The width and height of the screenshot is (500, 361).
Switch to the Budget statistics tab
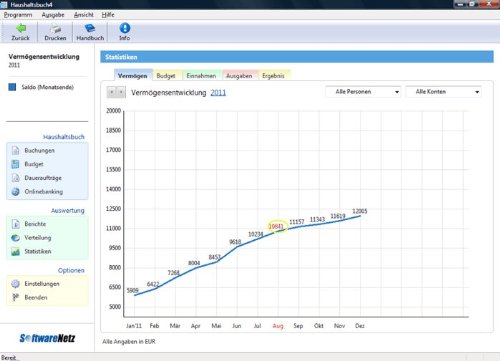pos(166,76)
